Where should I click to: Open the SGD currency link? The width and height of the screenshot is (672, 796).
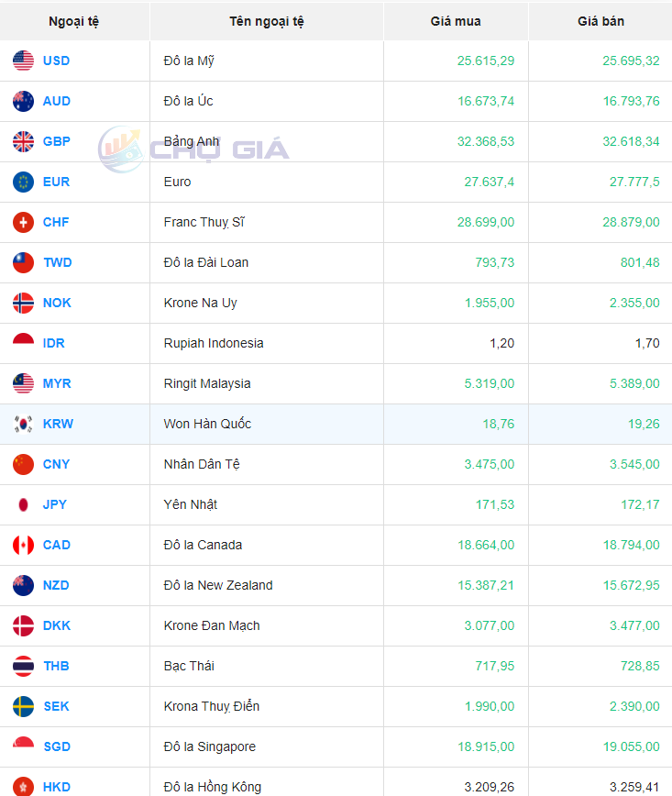pos(56,746)
